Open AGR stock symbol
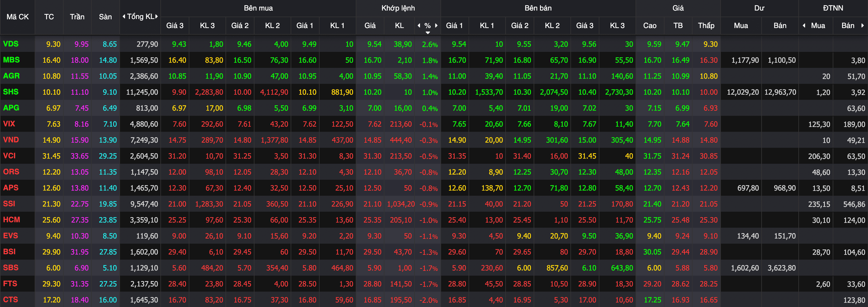This screenshot has width=868, height=307. click(11, 76)
